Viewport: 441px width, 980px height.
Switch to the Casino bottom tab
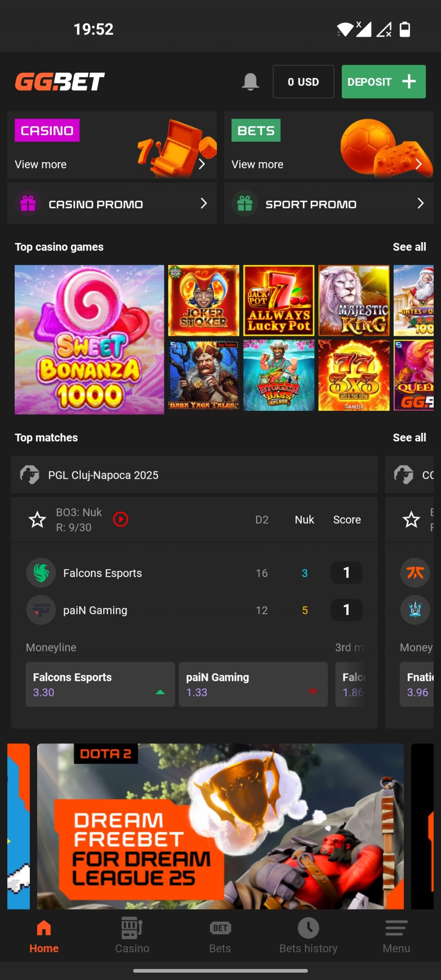point(132,935)
